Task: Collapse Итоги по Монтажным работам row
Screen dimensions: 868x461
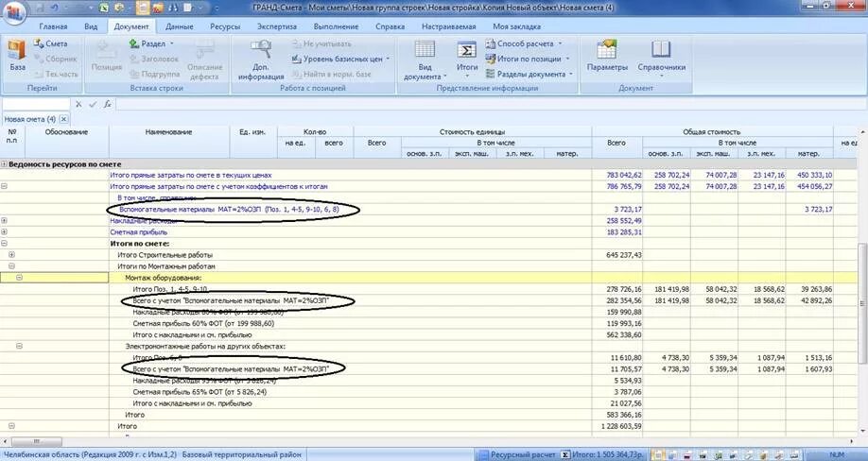Action: pos(11,265)
